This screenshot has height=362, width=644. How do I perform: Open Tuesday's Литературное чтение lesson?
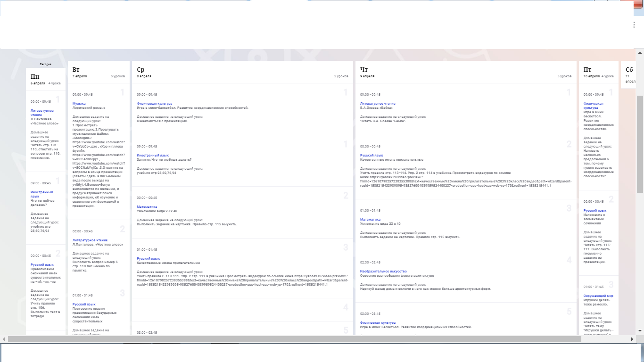tap(90, 240)
